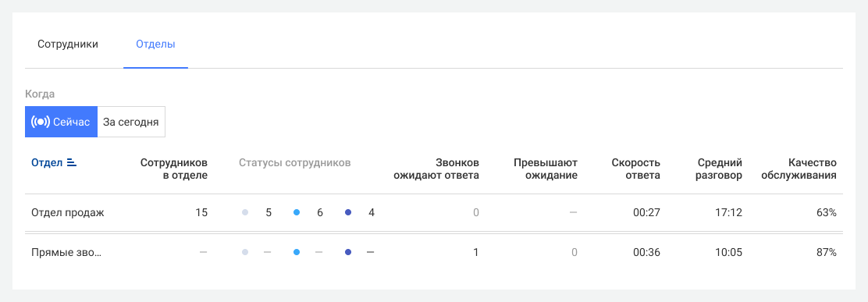The image size is (868, 302).
Task: Select the Отделы tab
Action: pyautogui.click(x=155, y=44)
